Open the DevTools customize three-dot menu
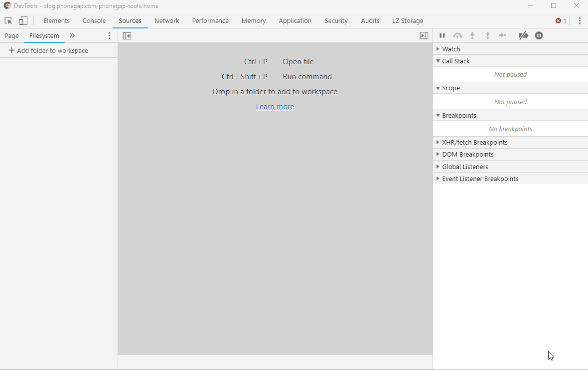588x370 pixels. tap(580, 21)
